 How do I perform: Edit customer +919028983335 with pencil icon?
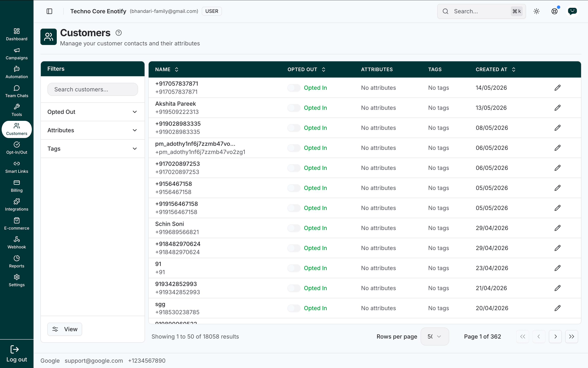(x=558, y=128)
